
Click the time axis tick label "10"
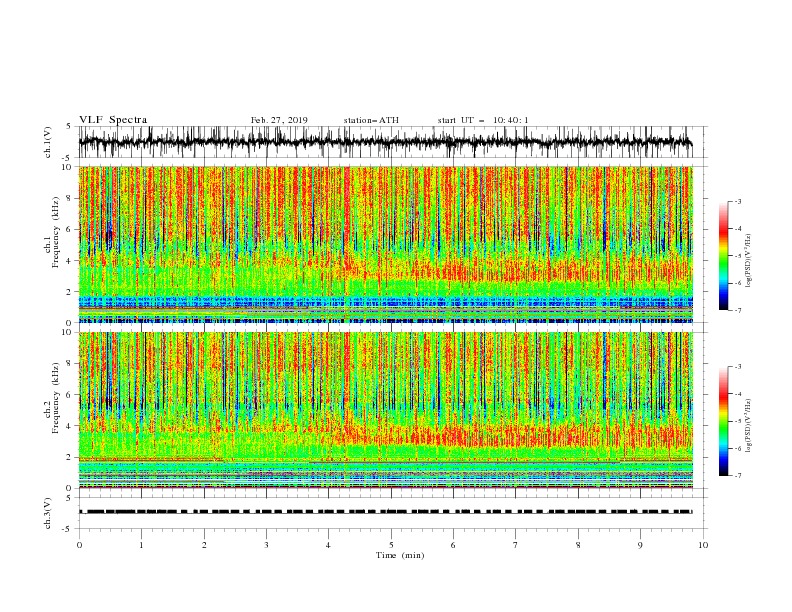[703, 545]
